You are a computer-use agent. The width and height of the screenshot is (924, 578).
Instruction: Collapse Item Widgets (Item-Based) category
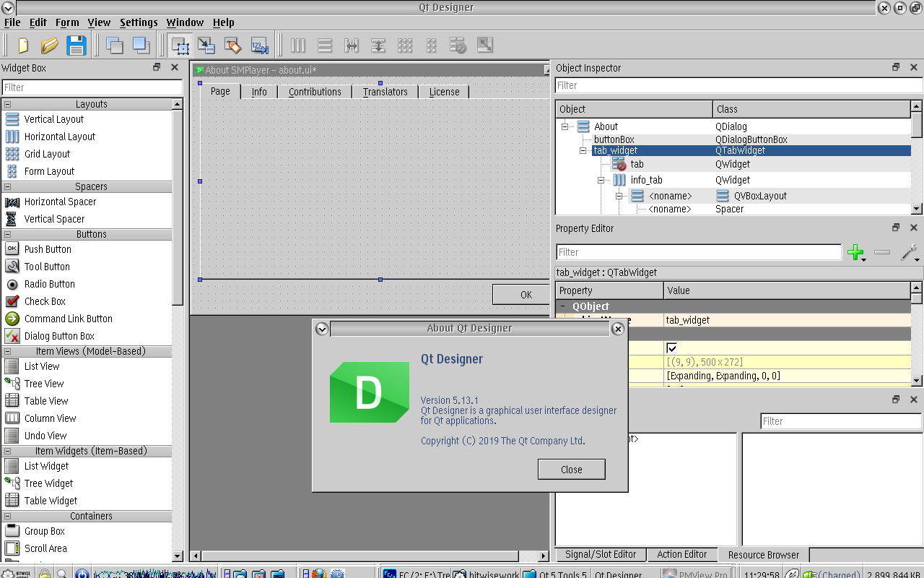[8, 451]
